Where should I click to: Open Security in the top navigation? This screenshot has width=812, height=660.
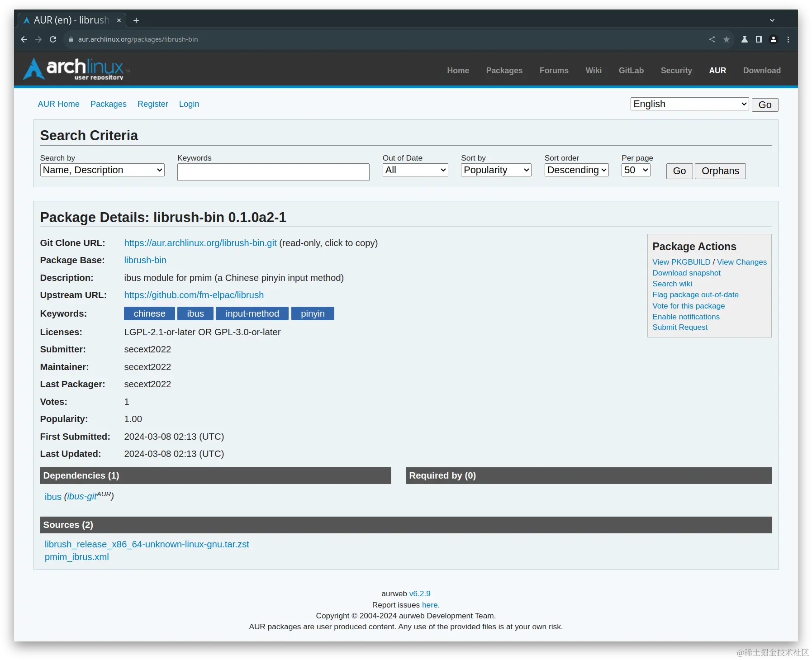click(676, 71)
